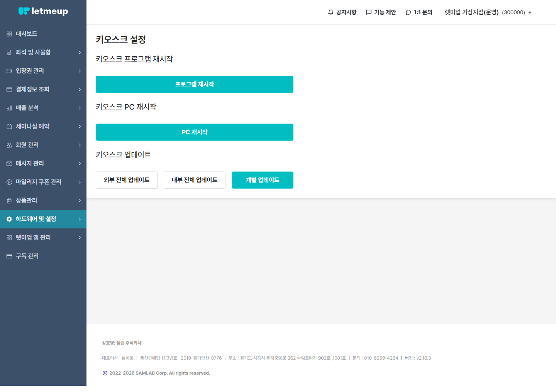This screenshot has height=392, width=556.
Task: Open 렛미업 앱 관리 menu
Action: point(43,238)
